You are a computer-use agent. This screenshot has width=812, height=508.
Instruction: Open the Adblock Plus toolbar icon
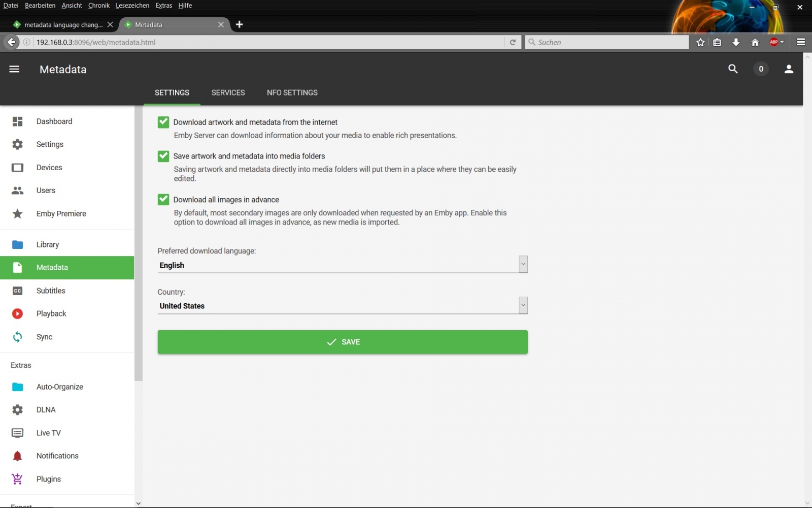pyautogui.click(x=773, y=42)
